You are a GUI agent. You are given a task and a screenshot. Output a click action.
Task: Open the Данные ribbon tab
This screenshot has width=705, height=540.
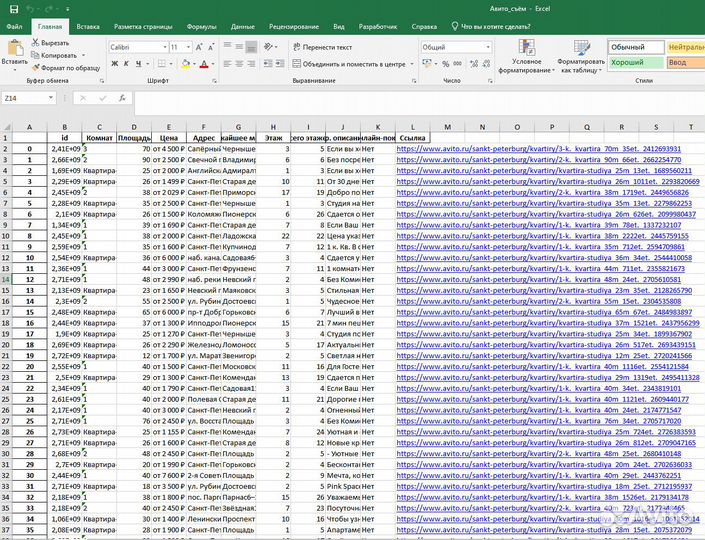click(x=242, y=27)
